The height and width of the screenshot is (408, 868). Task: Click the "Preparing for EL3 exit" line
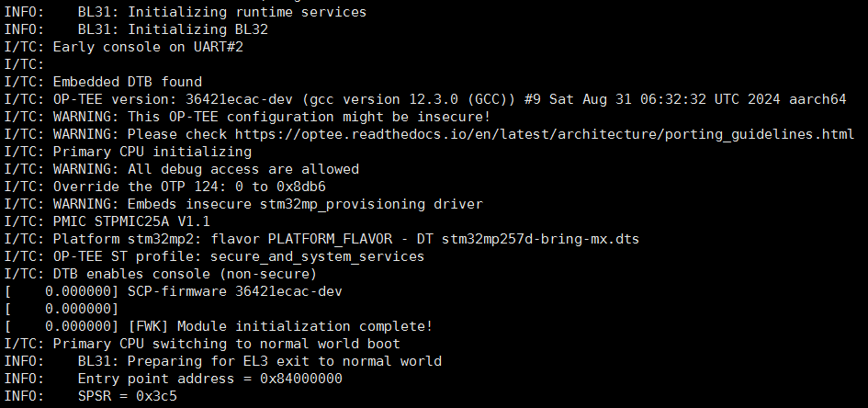259,361
